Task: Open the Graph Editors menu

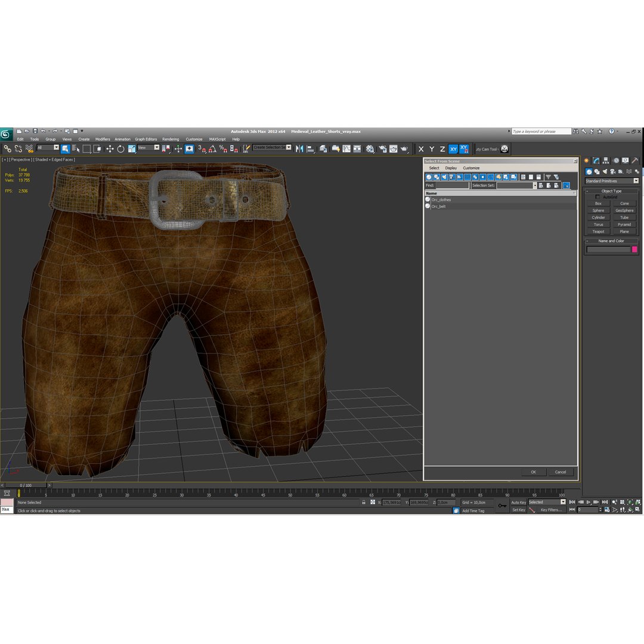Action: [146, 139]
